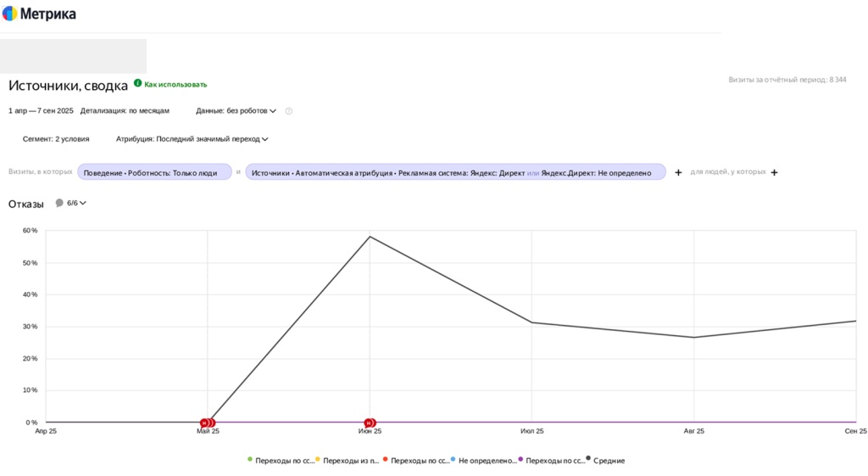Hide the 'Средние' series in the legend

pos(608,461)
